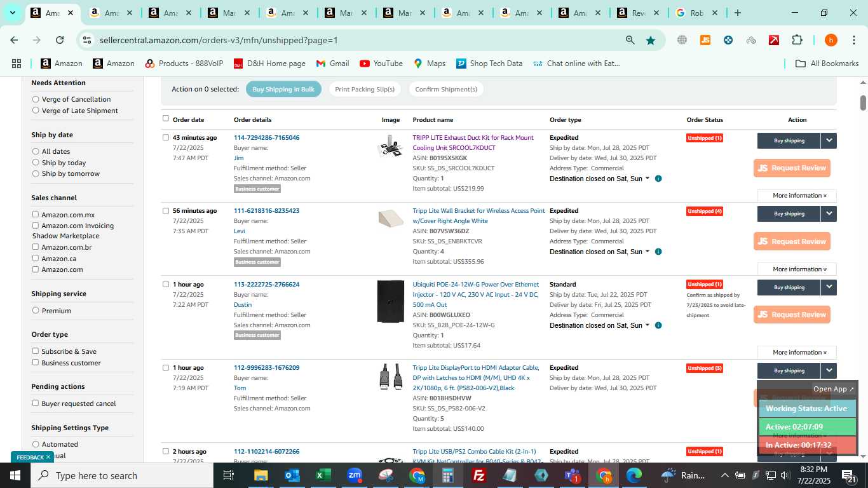The image size is (868, 488).
Task: Click Confirm Shipment(s) button
Action: [x=446, y=89]
